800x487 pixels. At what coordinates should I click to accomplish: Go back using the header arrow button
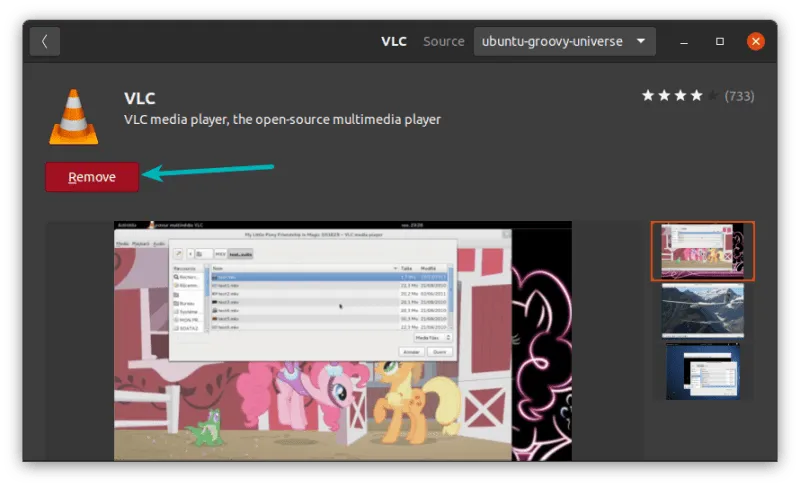45,41
